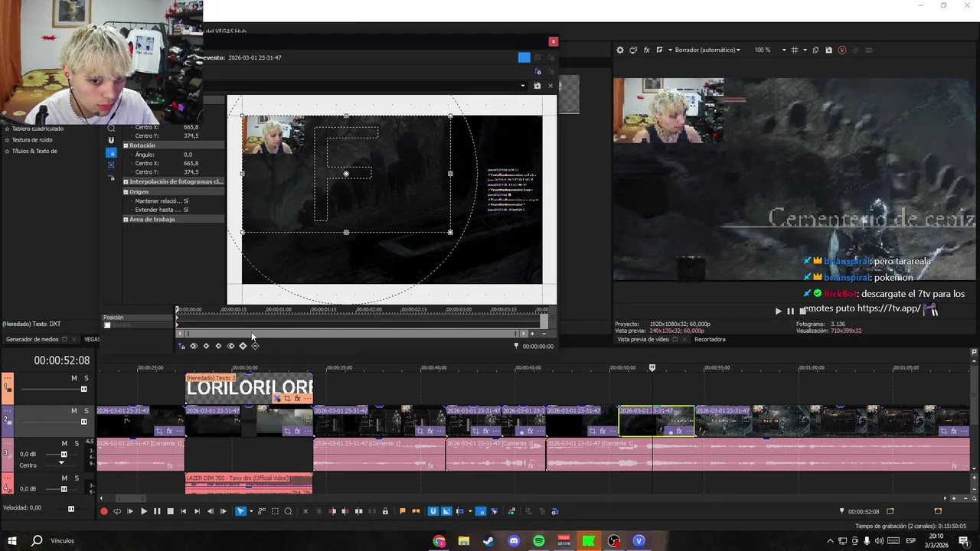Click Preview on External Monitor icon
This screenshot has width=980, height=551.
click(x=633, y=50)
